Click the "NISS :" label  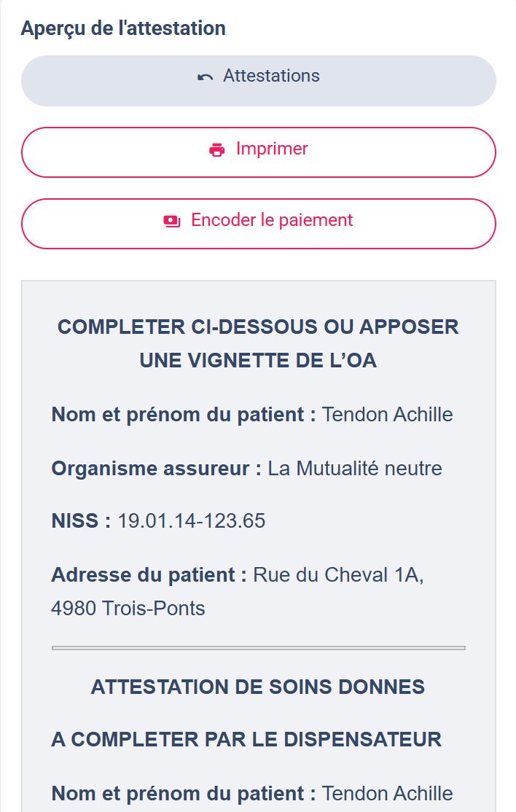pyautogui.click(x=81, y=521)
